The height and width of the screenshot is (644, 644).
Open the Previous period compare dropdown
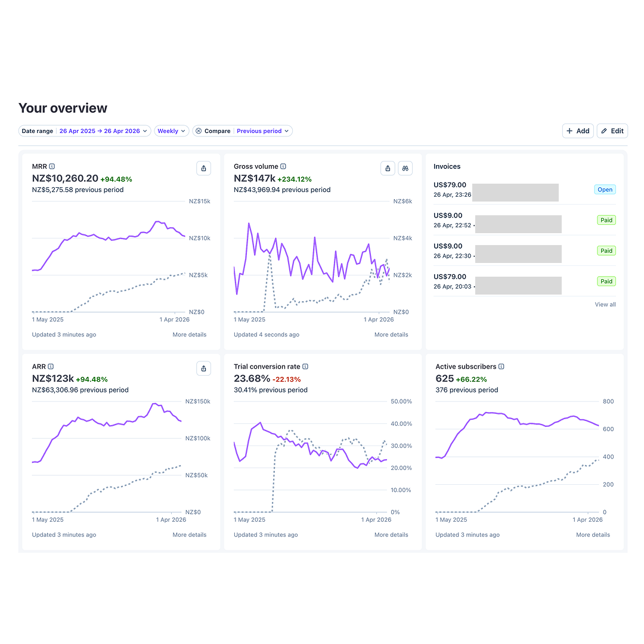[263, 131]
